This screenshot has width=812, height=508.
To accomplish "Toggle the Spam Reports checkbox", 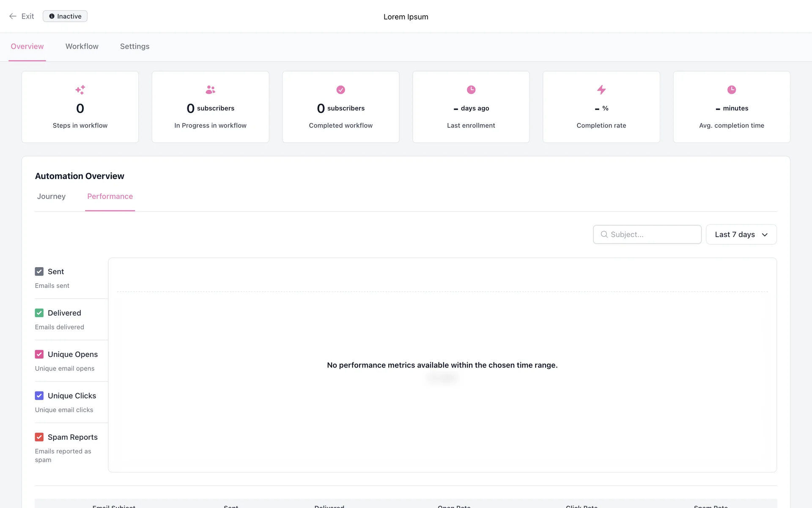I will [x=39, y=437].
